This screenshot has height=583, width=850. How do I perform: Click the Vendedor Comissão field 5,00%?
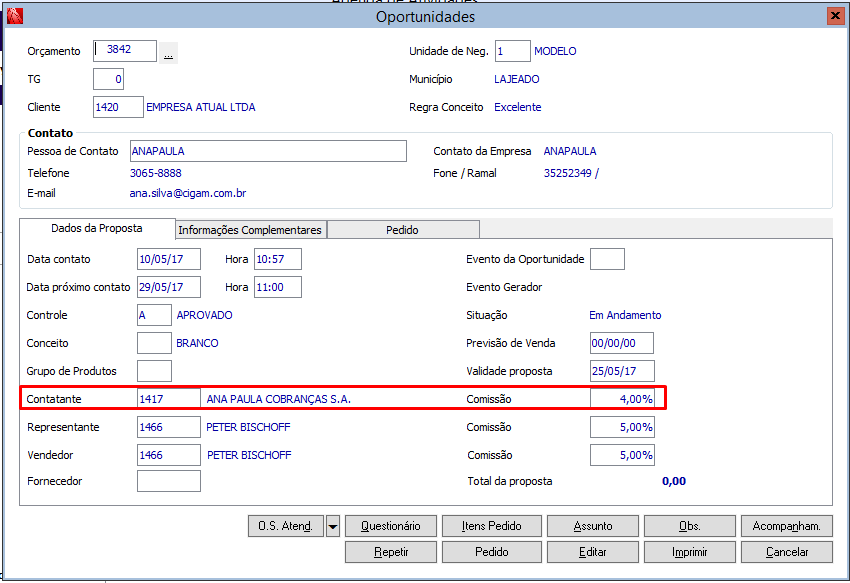622,455
